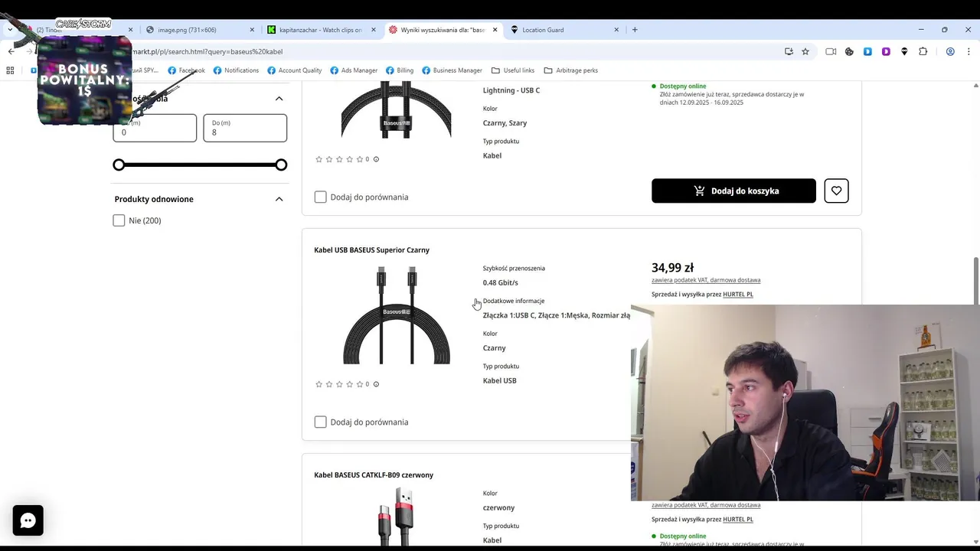Switch to the image.png tab
The height and width of the screenshot is (551, 980).
201,30
